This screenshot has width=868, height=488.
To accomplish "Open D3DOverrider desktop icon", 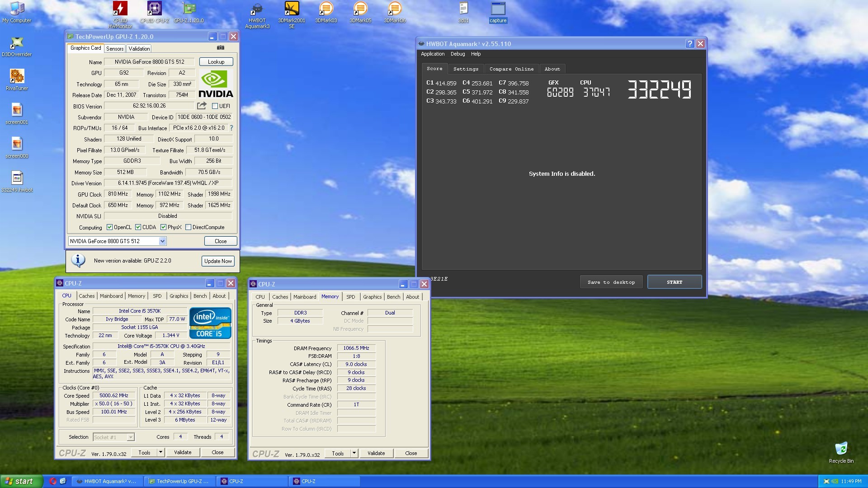I will click(17, 46).
